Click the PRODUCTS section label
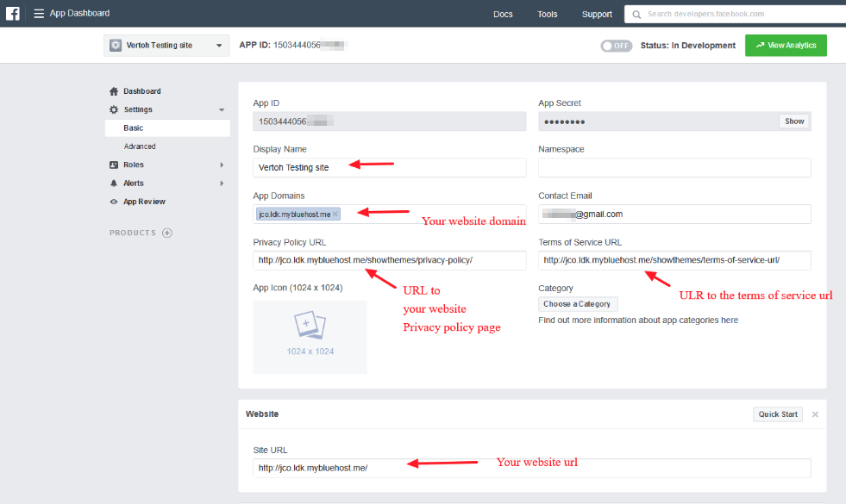This screenshot has height=504, width=846. coord(133,233)
